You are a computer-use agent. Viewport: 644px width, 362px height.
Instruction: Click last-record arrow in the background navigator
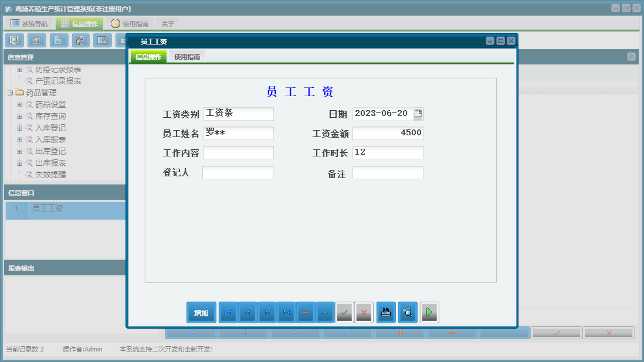pyautogui.click(x=348, y=333)
